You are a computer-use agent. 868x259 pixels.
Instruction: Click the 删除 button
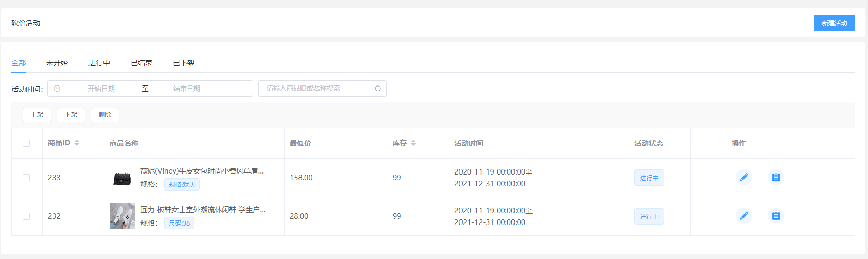[x=105, y=115]
